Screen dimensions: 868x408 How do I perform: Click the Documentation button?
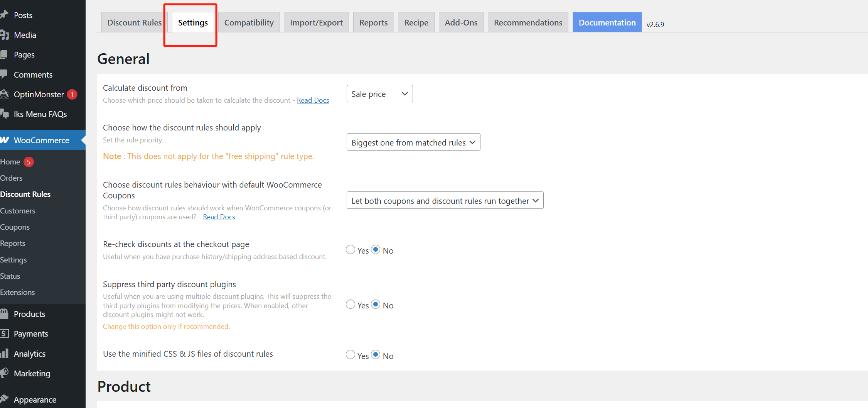[x=607, y=22]
